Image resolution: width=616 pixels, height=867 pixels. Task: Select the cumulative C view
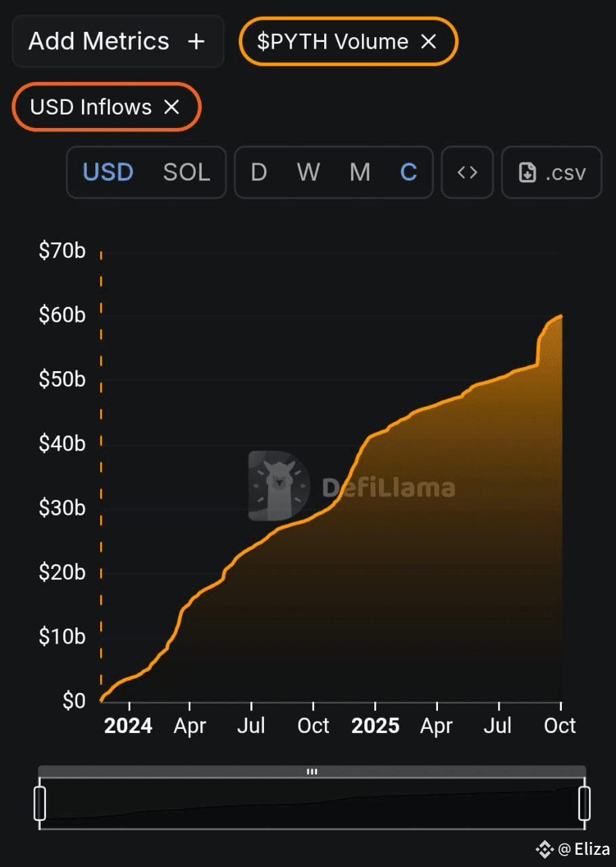pyautogui.click(x=408, y=172)
